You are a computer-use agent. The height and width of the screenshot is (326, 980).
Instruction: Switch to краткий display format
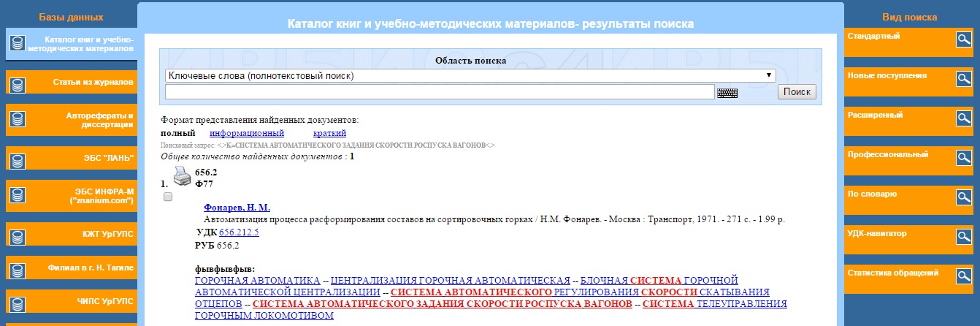(329, 133)
